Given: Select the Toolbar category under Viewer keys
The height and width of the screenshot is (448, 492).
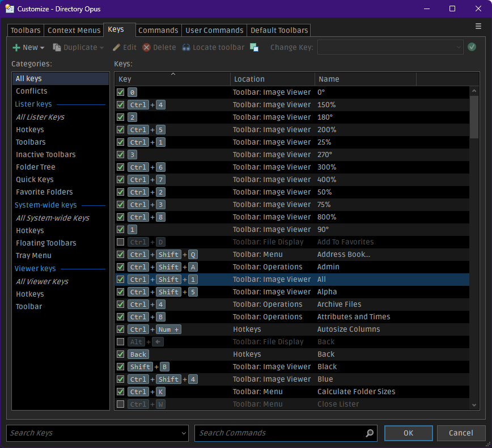Looking at the screenshot, I should (61, 306).
